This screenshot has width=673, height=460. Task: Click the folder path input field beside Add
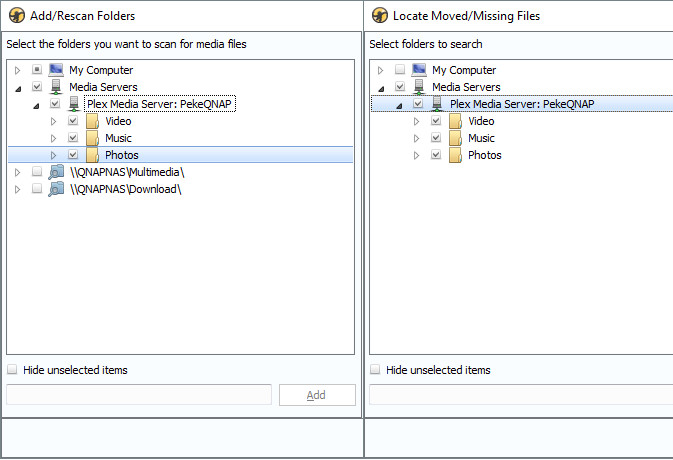pyautogui.click(x=139, y=395)
